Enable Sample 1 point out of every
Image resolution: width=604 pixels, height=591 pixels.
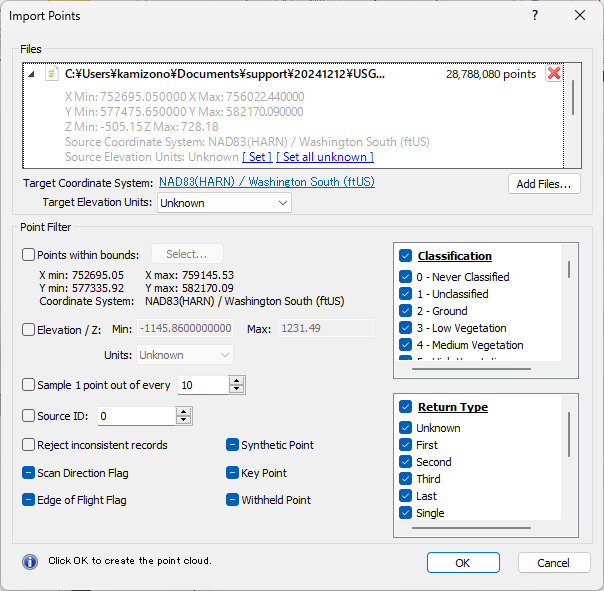28,385
